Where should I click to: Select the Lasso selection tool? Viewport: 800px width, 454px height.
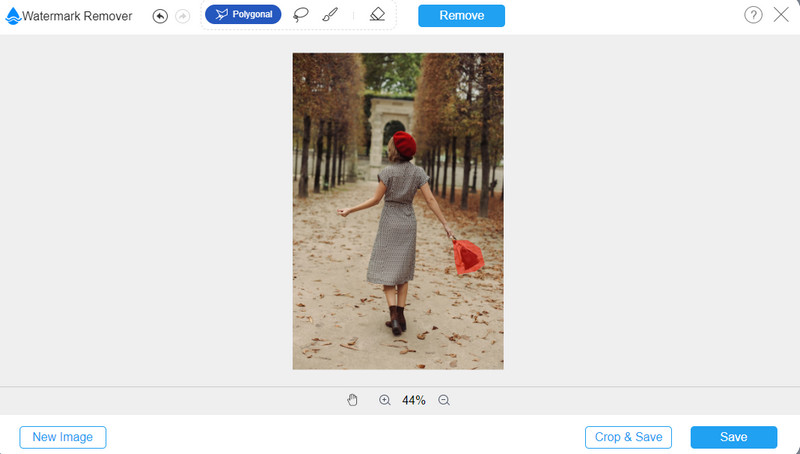point(301,15)
